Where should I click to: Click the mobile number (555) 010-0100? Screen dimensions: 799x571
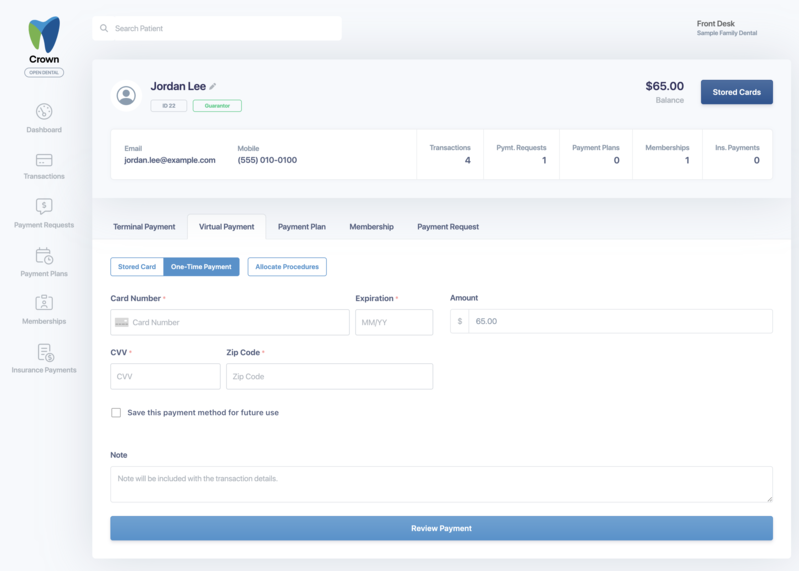(x=267, y=160)
